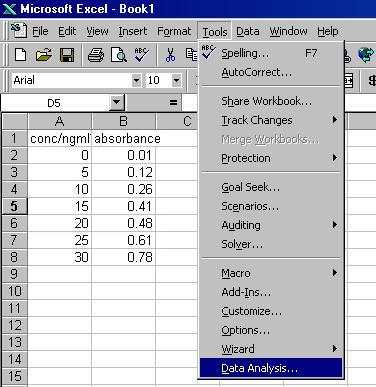This screenshot has height=387, width=376.
Task: Click the Cut scissors icon
Action: (x=170, y=55)
